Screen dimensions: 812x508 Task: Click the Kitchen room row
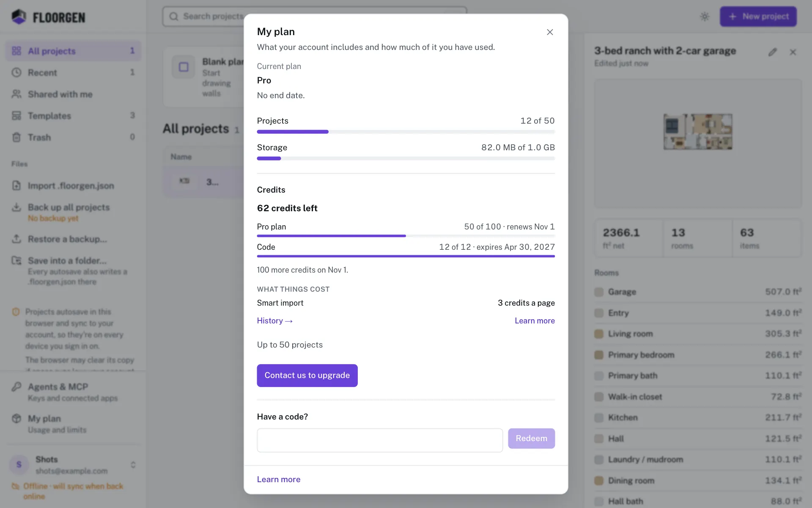point(698,418)
